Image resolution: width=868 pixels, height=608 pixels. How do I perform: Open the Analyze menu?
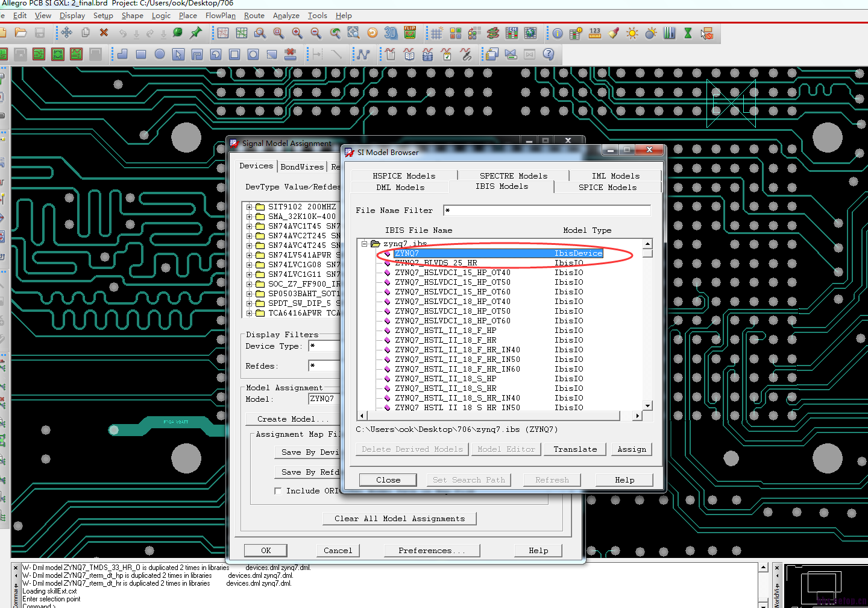286,16
